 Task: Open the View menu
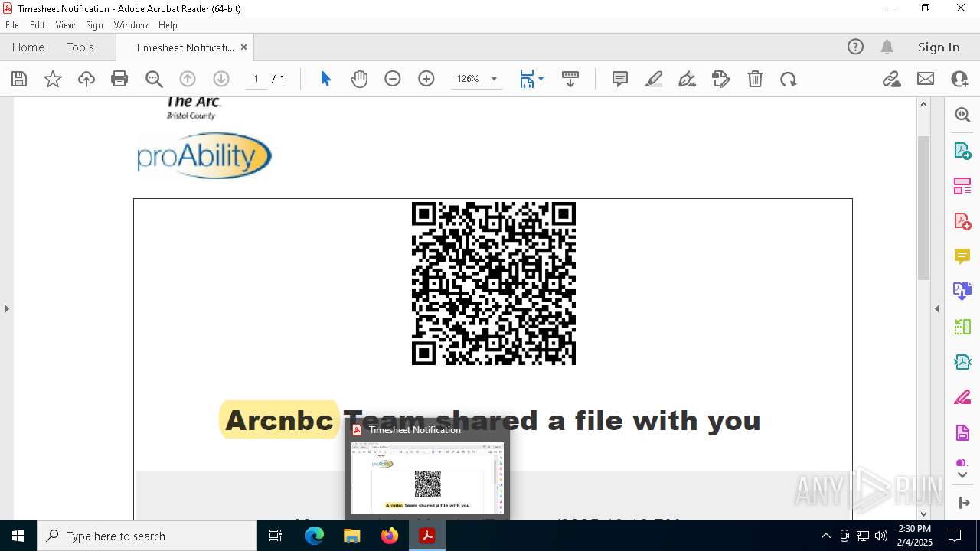tap(66, 25)
